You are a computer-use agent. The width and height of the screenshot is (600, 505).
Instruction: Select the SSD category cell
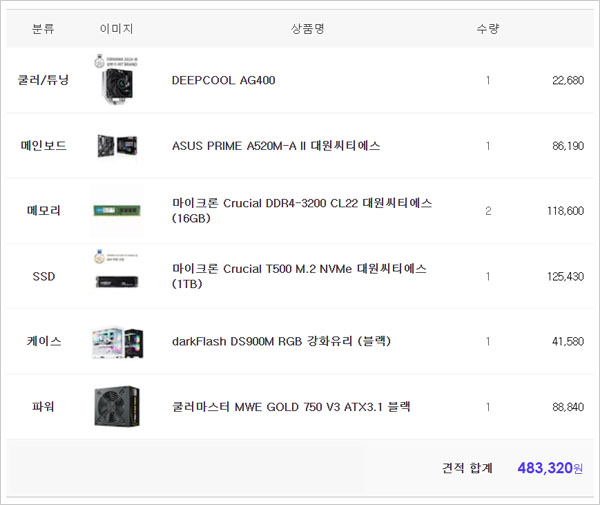(44, 276)
